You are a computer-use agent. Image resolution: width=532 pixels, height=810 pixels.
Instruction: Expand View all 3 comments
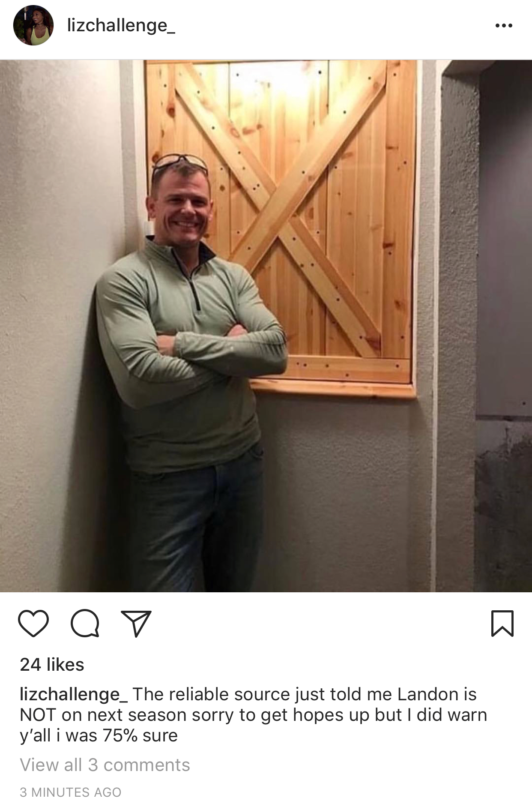point(105,765)
